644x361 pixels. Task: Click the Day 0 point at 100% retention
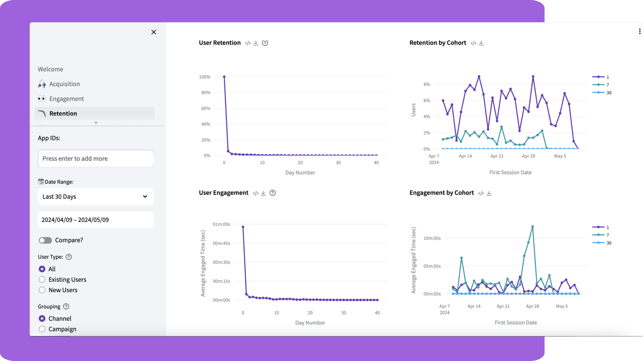224,77
